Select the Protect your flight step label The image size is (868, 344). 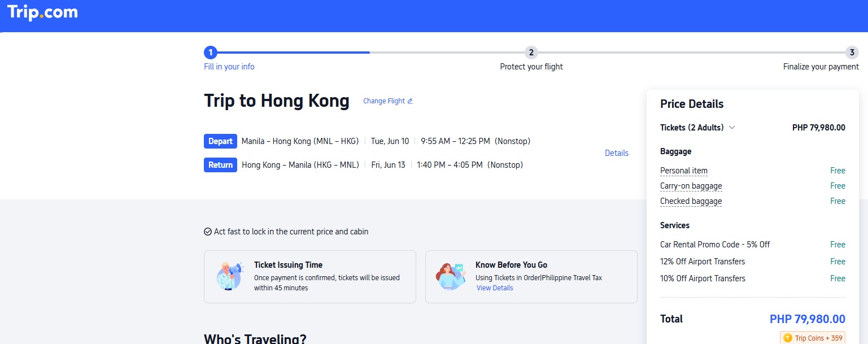[531, 67]
